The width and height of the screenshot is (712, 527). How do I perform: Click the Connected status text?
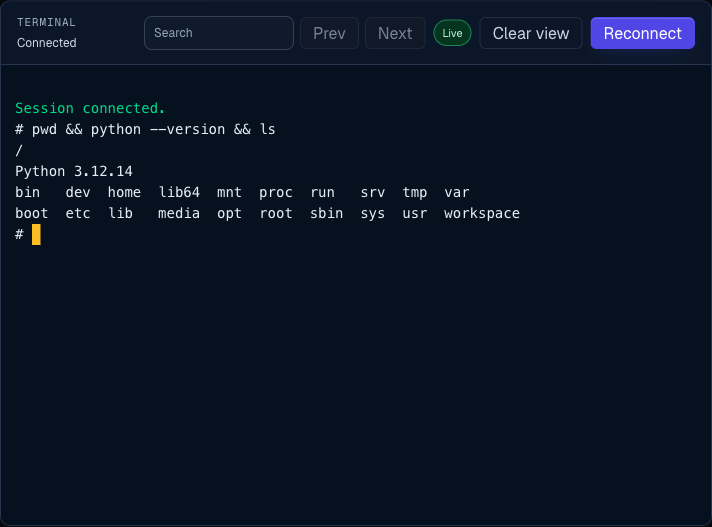pos(47,43)
